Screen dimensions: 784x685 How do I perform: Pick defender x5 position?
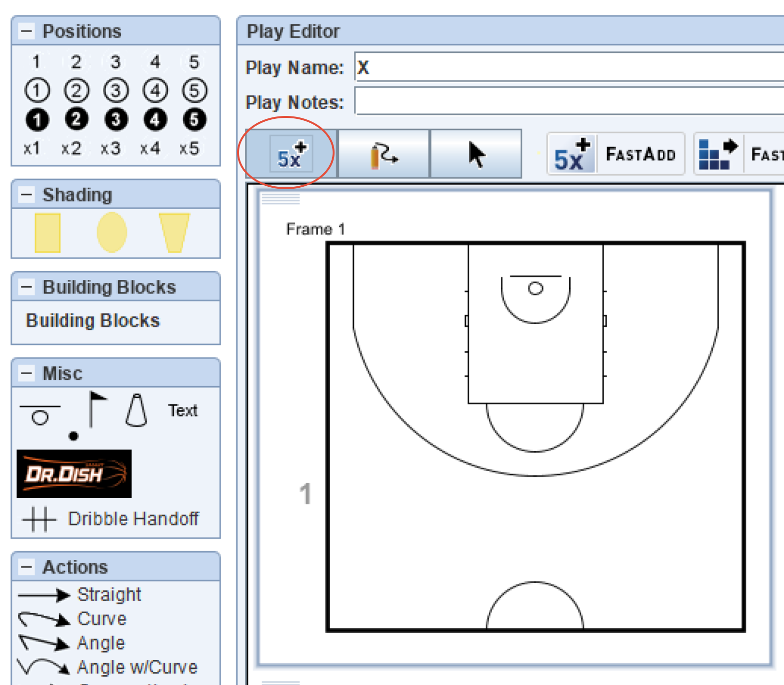tap(189, 148)
